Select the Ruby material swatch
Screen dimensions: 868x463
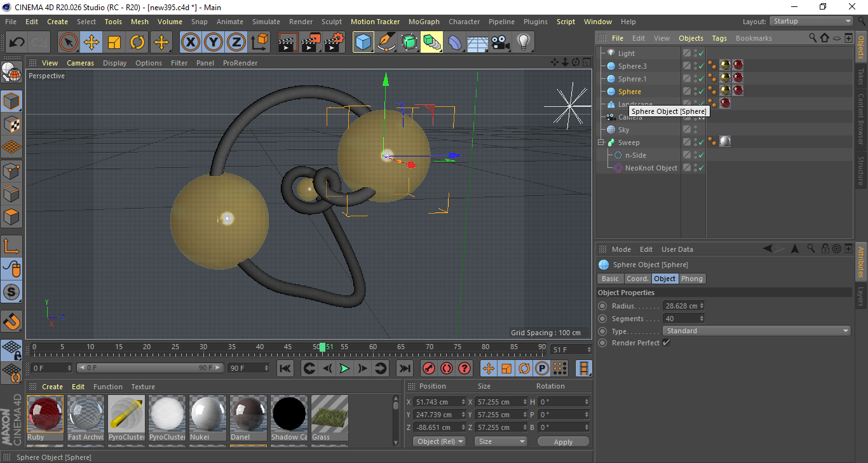pyautogui.click(x=45, y=418)
